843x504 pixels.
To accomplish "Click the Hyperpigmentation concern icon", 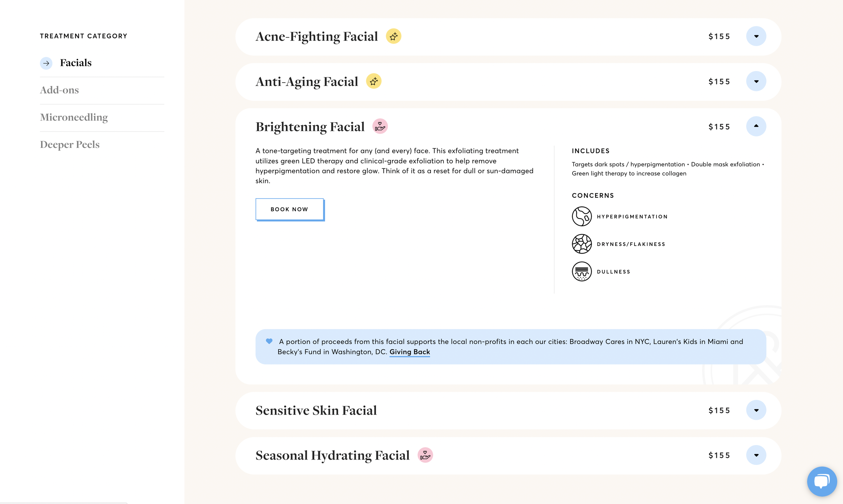I will point(582,216).
